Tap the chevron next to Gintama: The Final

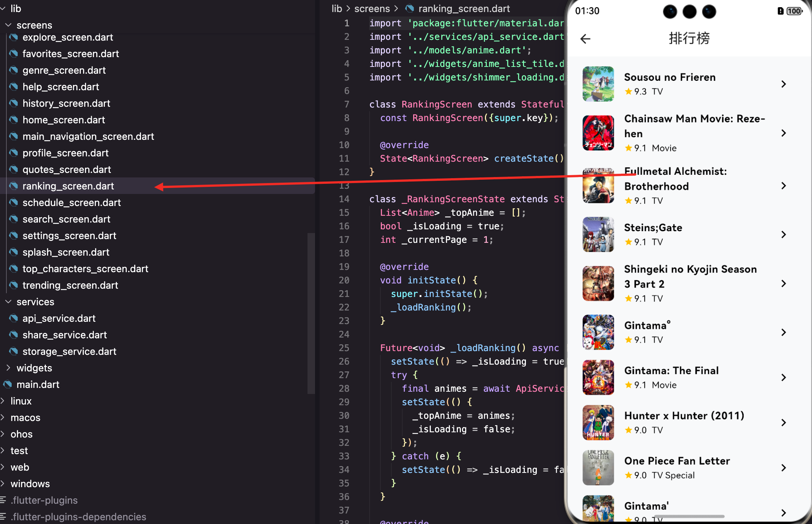(x=783, y=377)
